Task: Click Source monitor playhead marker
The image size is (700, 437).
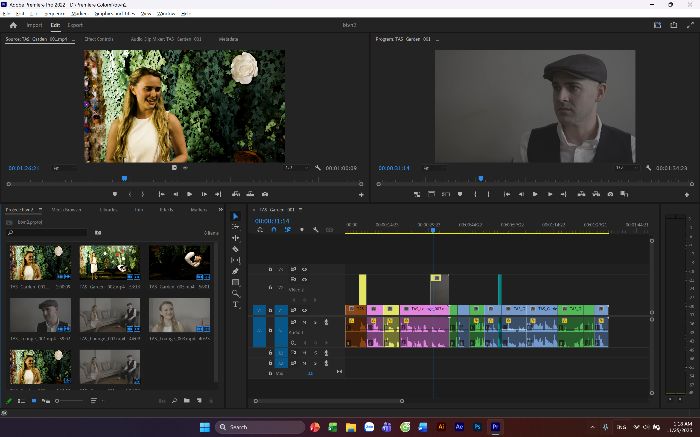Action: pos(125,178)
